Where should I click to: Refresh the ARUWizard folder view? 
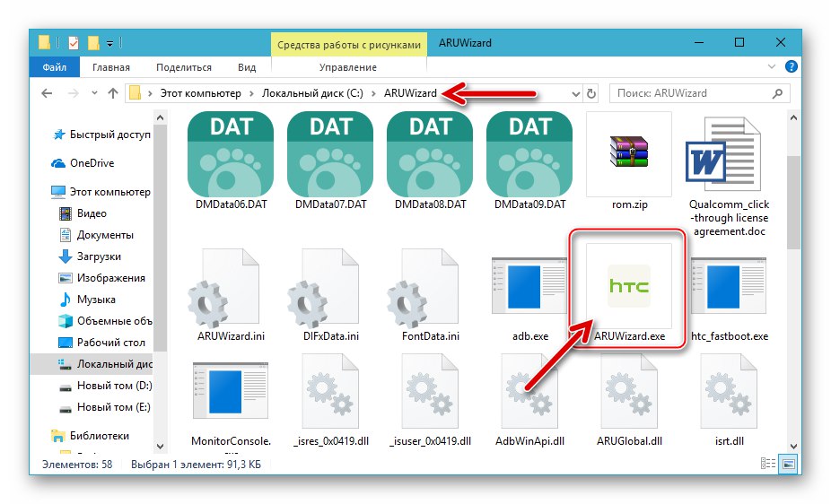click(591, 93)
